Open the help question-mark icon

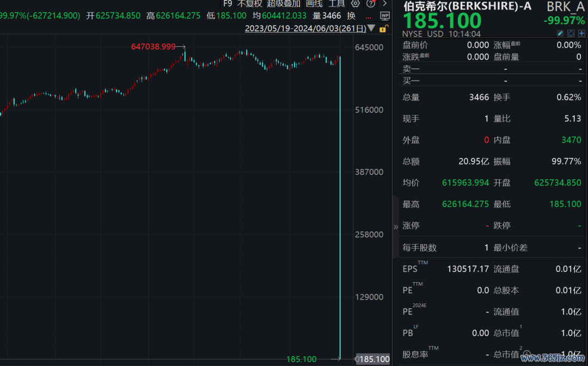point(371,4)
